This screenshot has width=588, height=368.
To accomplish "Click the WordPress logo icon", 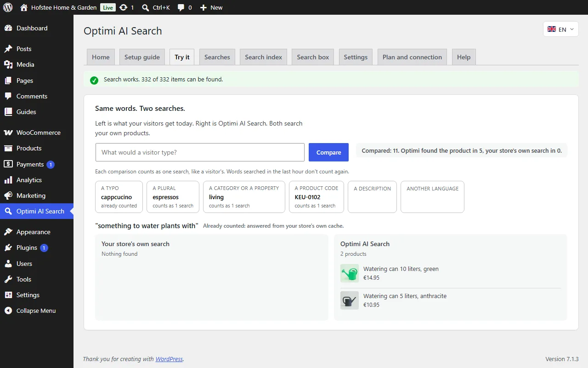I will 8,7.
